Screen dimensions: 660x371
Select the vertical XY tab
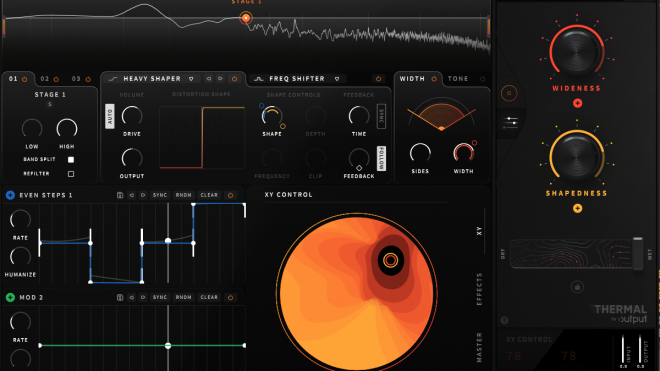coord(479,231)
